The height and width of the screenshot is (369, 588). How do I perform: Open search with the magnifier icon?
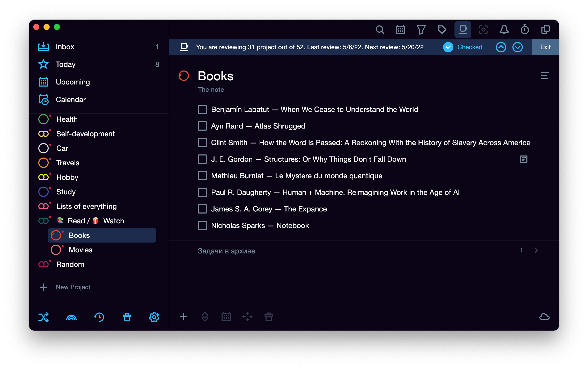tap(380, 30)
